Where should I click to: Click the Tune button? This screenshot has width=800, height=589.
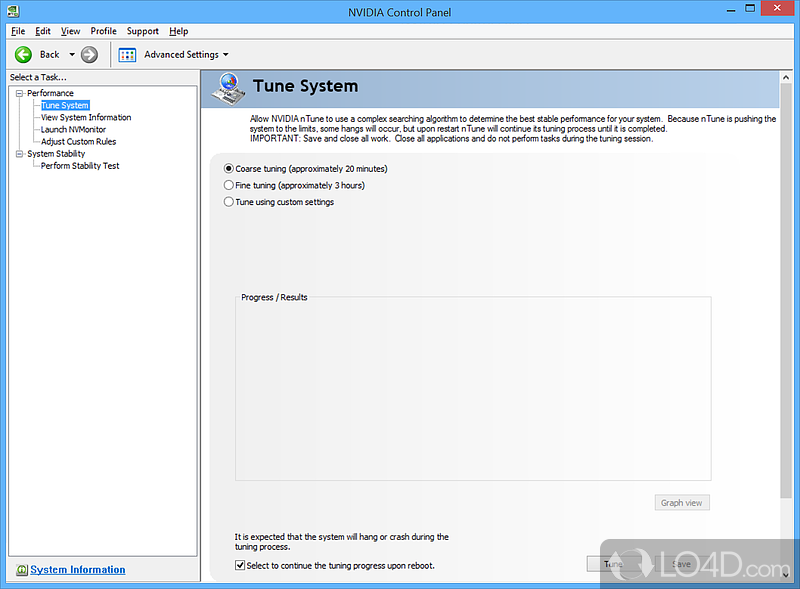point(614,564)
